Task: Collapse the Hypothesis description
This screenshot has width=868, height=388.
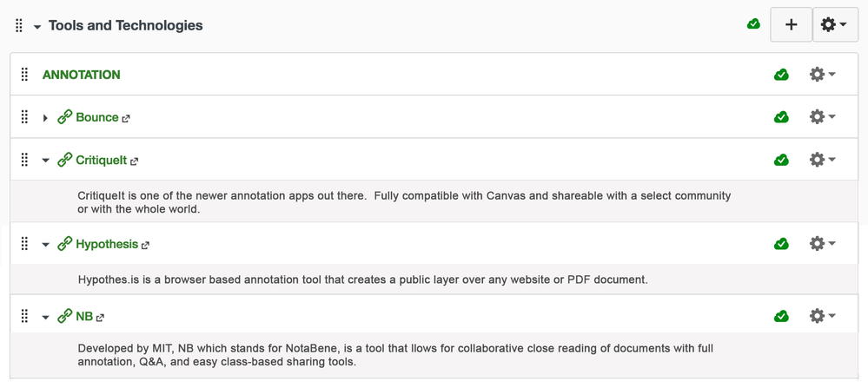Action: 45,245
